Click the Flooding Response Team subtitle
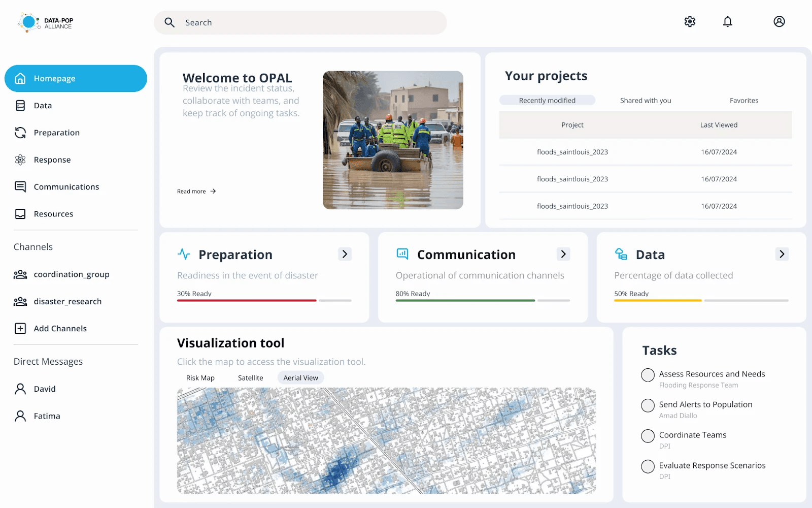Viewport: 812px width, 508px height. (x=698, y=385)
